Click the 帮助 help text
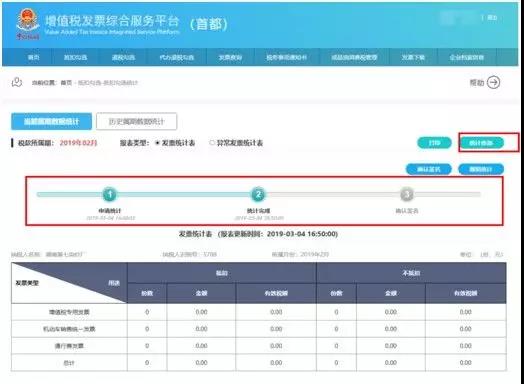524x384 pixels. point(477,83)
